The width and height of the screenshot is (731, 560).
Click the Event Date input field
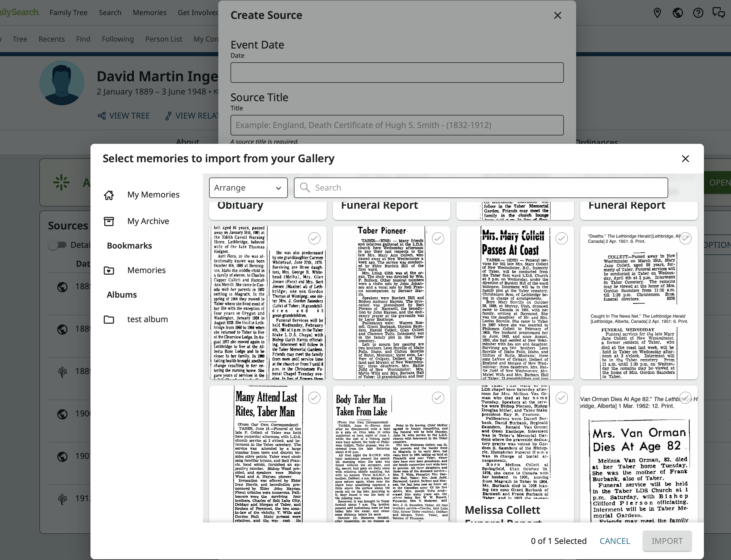(x=397, y=73)
